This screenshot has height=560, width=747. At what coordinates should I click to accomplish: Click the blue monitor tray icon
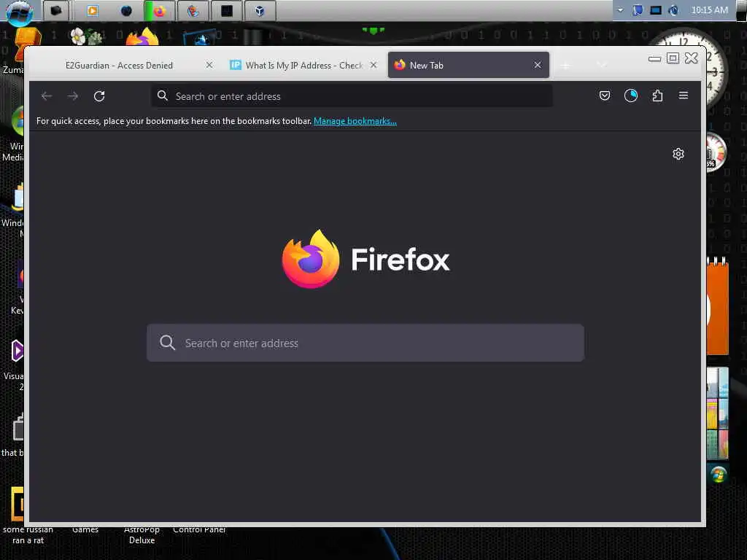[x=656, y=10]
